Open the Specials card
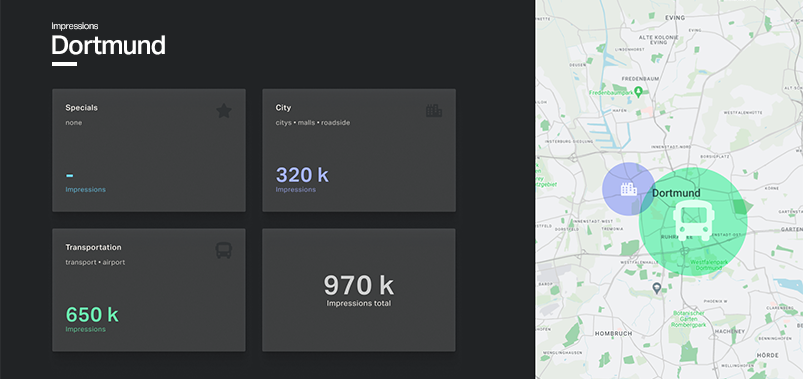The height and width of the screenshot is (379, 803). click(149, 150)
